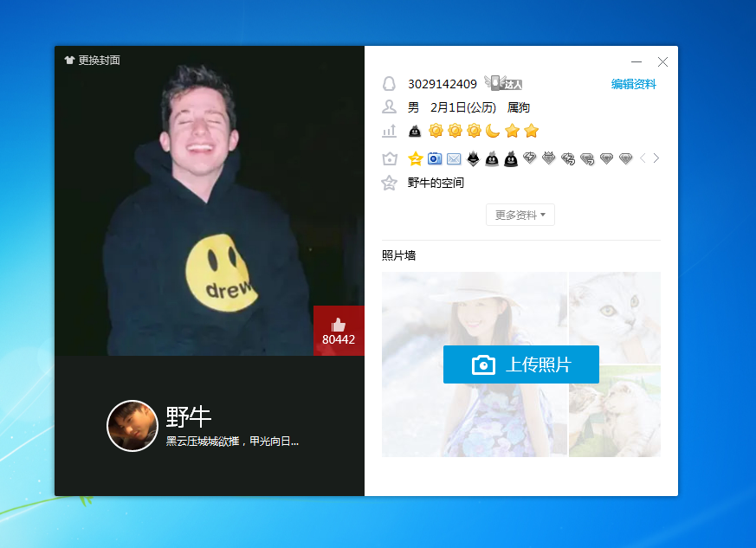Image resolution: width=756 pixels, height=548 pixels.
Task: Click the sun icon next to the moon
Action: pyautogui.click(x=474, y=131)
